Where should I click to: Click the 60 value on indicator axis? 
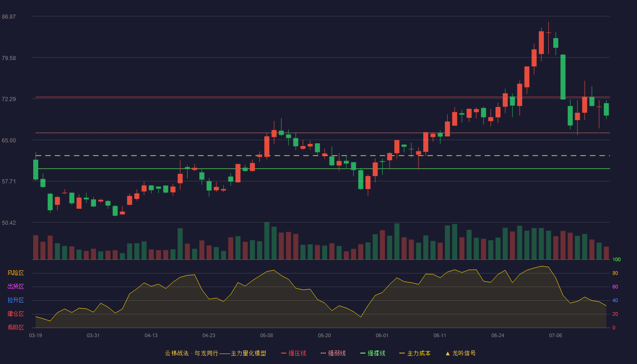[615, 287]
